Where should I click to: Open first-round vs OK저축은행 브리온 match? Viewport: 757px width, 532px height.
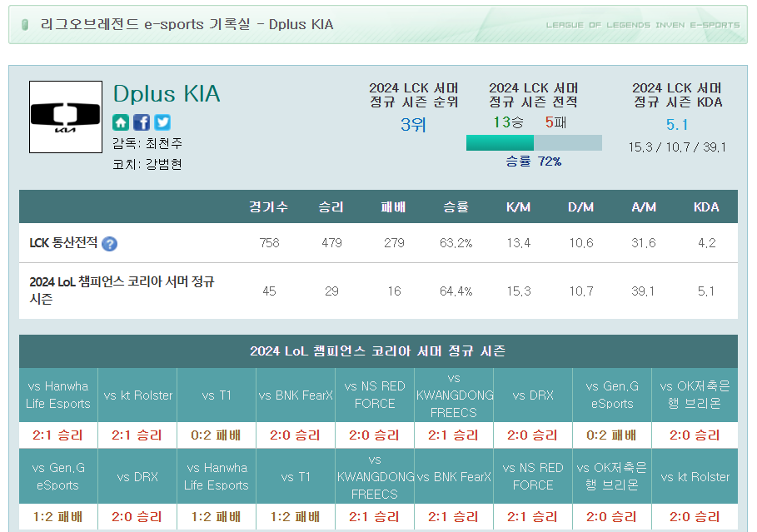[695, 395]
